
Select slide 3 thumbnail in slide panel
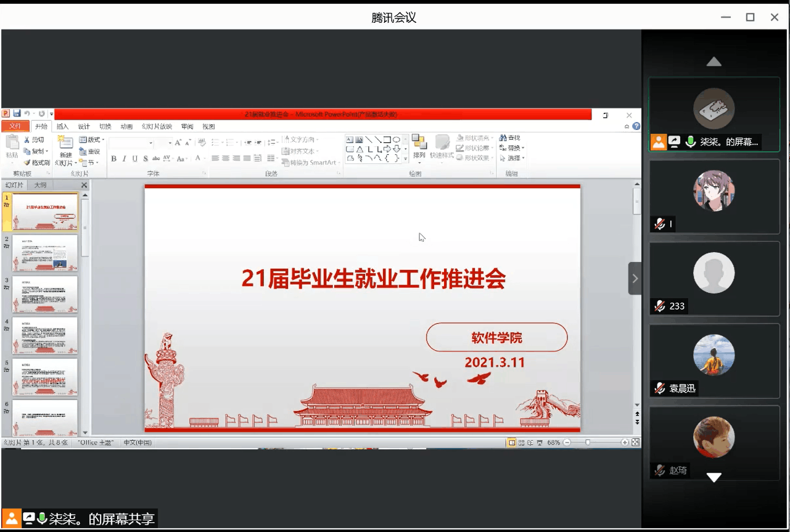coord(45,293)
